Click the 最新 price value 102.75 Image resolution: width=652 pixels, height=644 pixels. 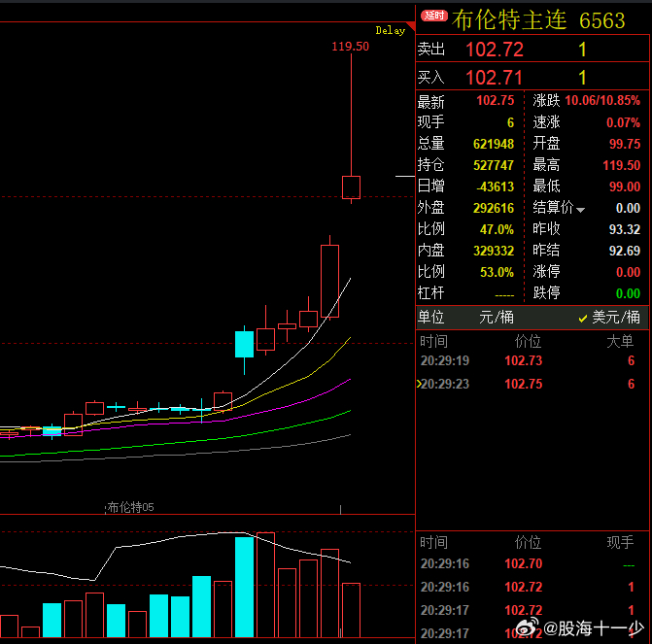(495, 101)
